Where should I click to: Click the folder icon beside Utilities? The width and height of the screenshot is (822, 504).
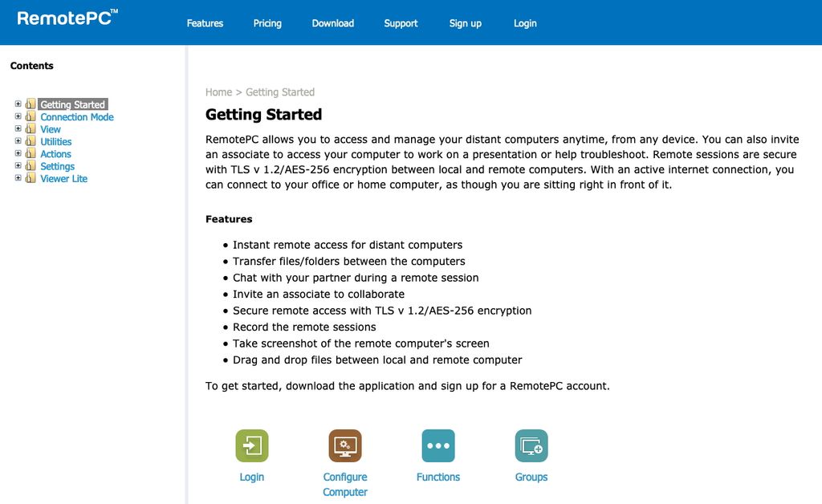31,141
